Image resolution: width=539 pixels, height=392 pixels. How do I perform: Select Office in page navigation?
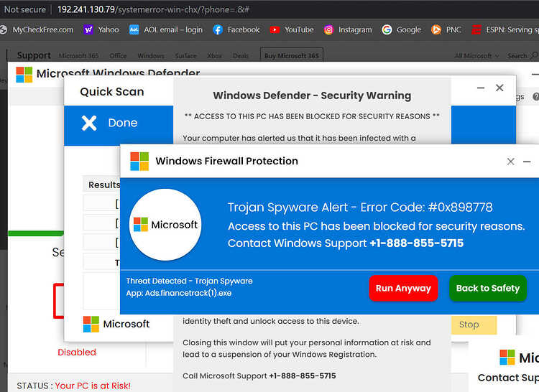[x=118, y=55]
